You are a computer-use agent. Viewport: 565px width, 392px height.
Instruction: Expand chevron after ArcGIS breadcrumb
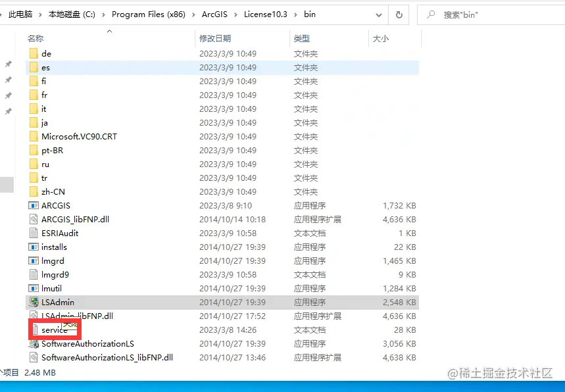[x=235, y=14]
